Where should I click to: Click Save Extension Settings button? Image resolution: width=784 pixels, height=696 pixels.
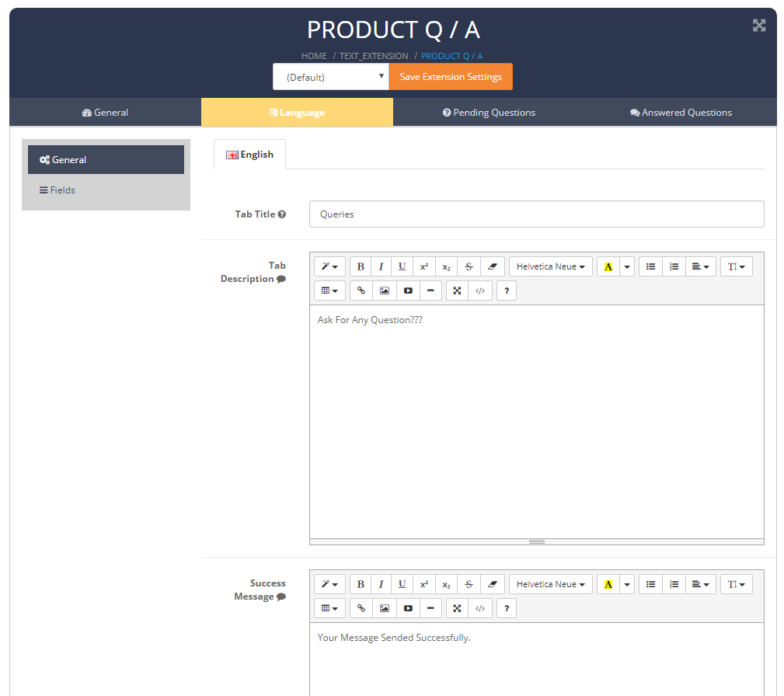(451, 77)
